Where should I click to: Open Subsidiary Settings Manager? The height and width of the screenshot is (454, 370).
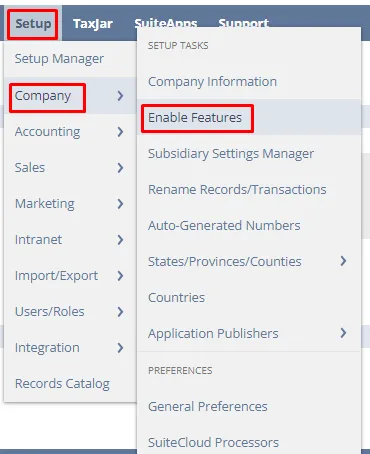(231, 154)
